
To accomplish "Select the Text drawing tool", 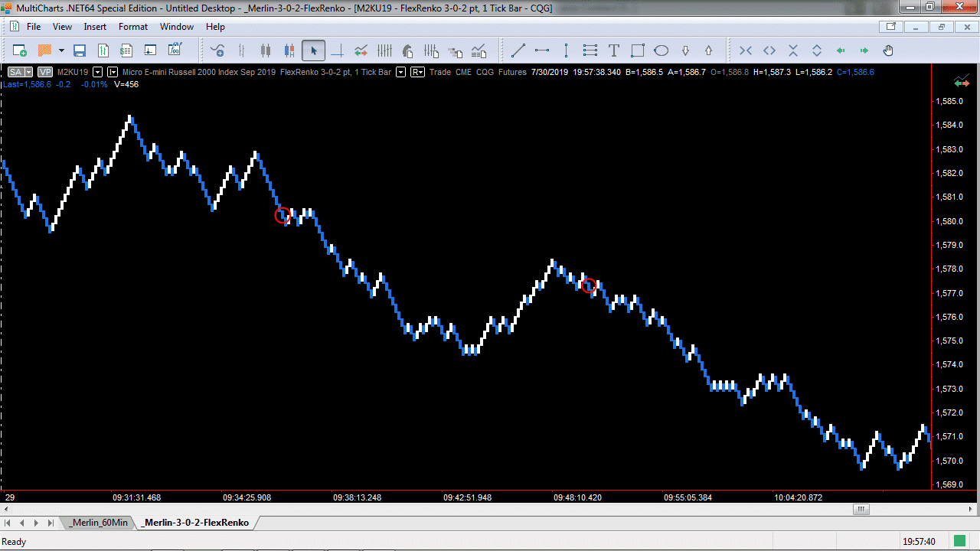I will 613,51.
